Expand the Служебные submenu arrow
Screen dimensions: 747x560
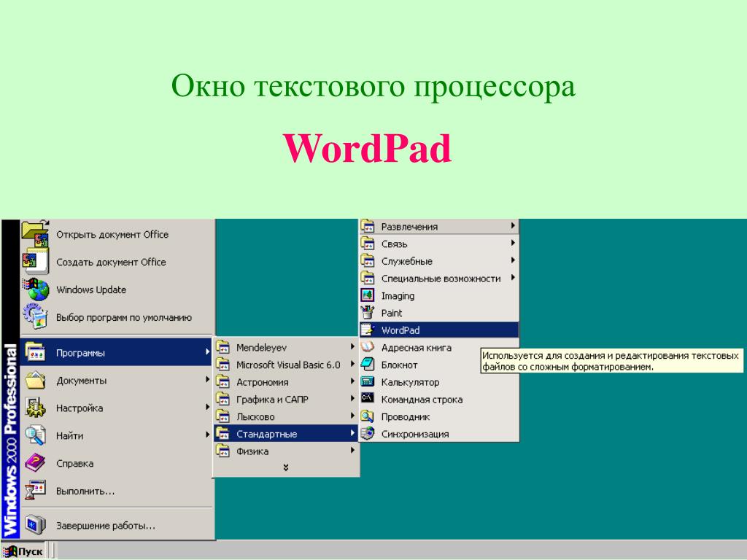click(513, 260)
